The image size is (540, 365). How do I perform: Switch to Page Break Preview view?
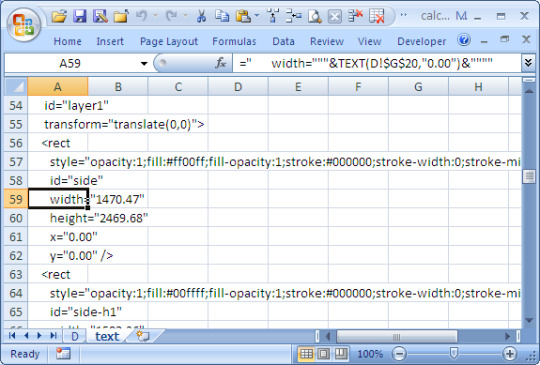coord(341,353)
